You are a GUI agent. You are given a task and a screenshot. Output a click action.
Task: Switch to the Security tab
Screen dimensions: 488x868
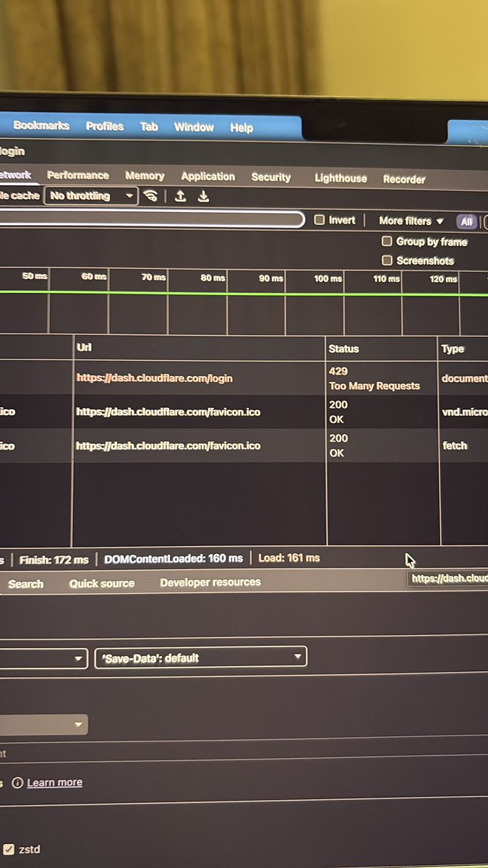coord(271,177)
